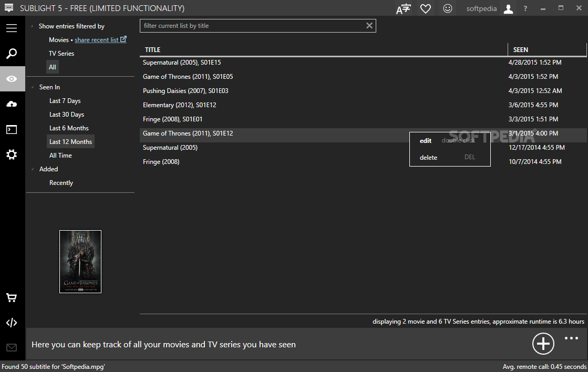
Task: Select 'Fringe (2008), S01E01' row
Action: coord(363,119)
